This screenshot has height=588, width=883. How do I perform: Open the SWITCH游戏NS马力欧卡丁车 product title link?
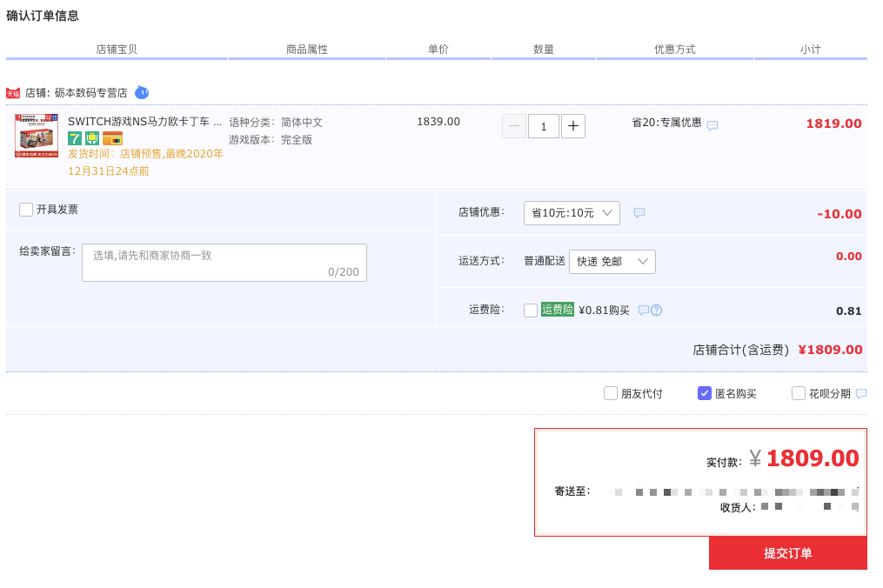[x=144, y=122]
